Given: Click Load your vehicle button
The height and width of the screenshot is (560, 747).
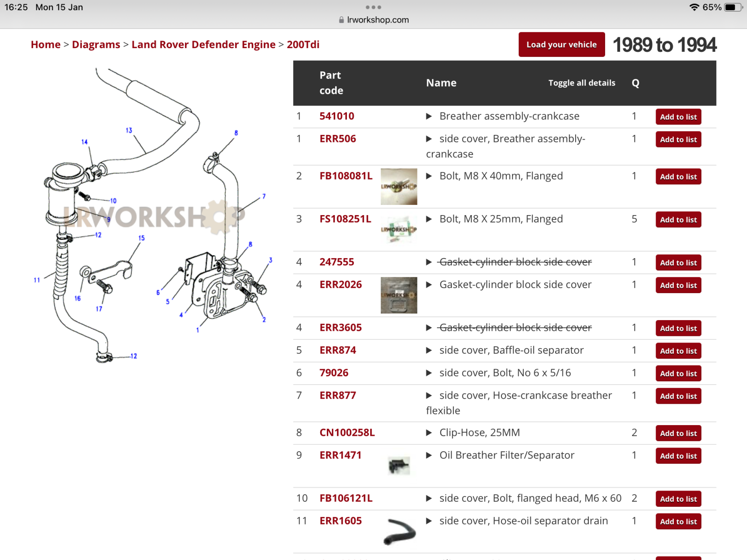Looking at the screenshot, I should click(562, 45).
